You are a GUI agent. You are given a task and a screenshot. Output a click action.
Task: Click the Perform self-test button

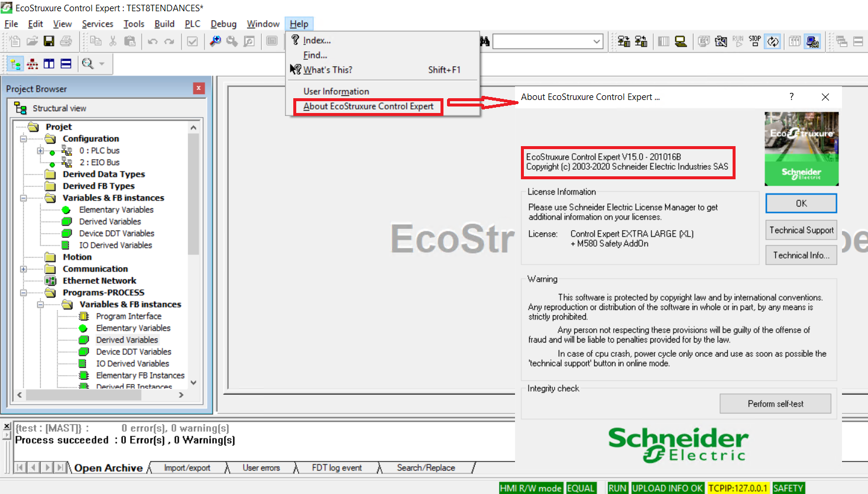pos(775,403)
